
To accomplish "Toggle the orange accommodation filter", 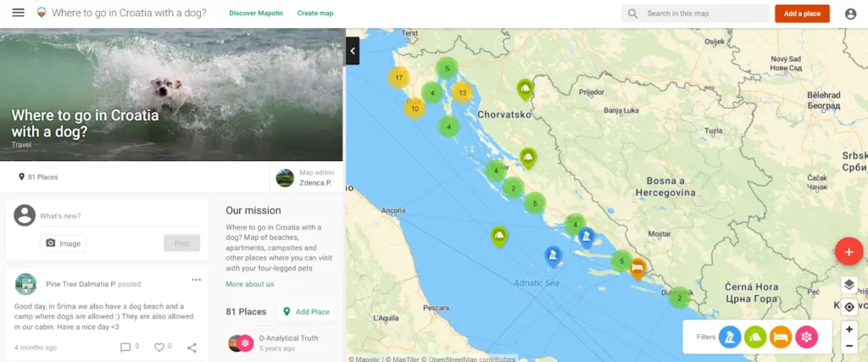I will coord(781,337).
